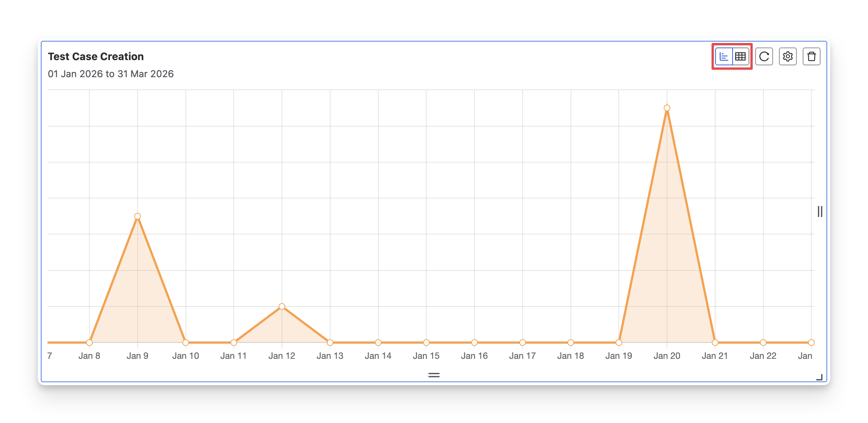Click the right-edge resize handle
Screen dimensions: 868x423
(x=820, y=211)
